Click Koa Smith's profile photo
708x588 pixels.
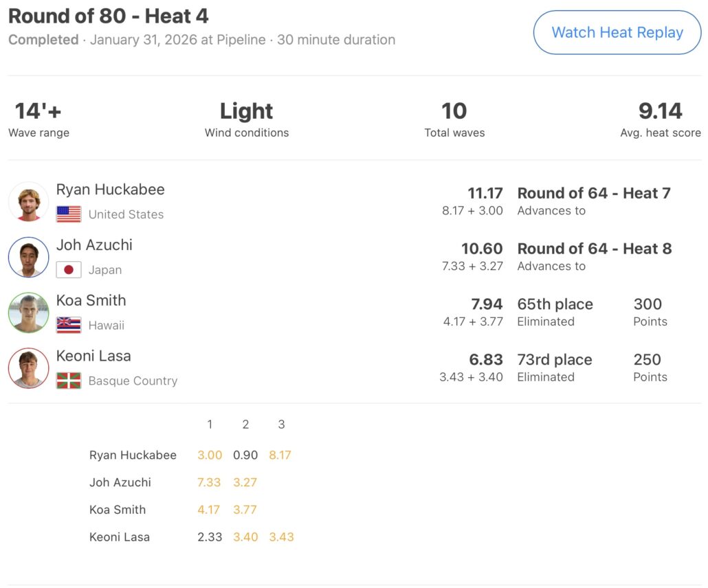click(x=29, y=313)
